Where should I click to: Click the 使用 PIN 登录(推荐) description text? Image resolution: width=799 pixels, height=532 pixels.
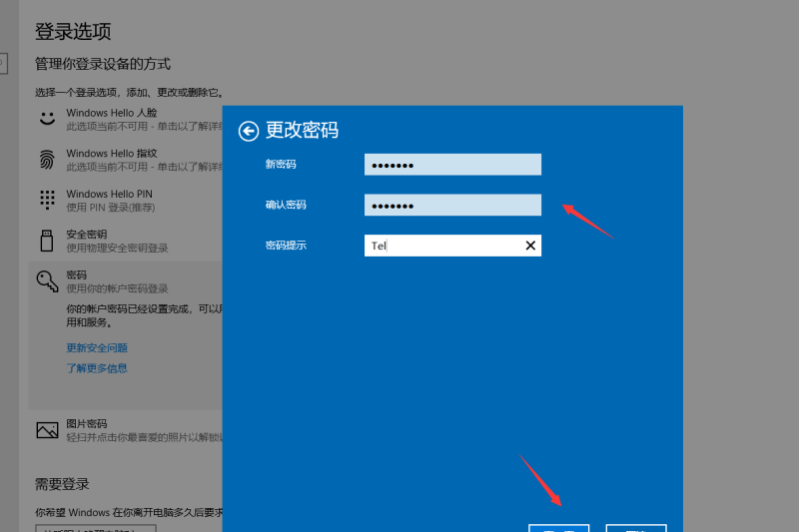pos(111,208)
